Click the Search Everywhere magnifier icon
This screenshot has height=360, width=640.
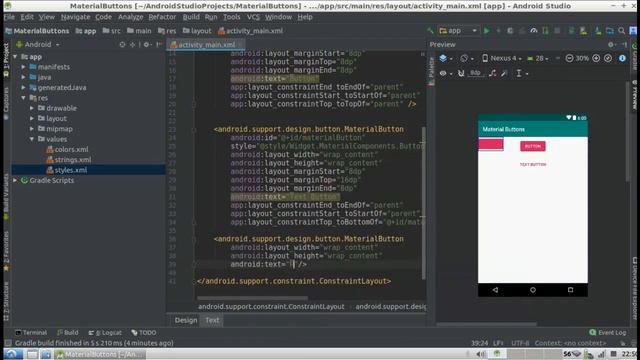[621, 31]
